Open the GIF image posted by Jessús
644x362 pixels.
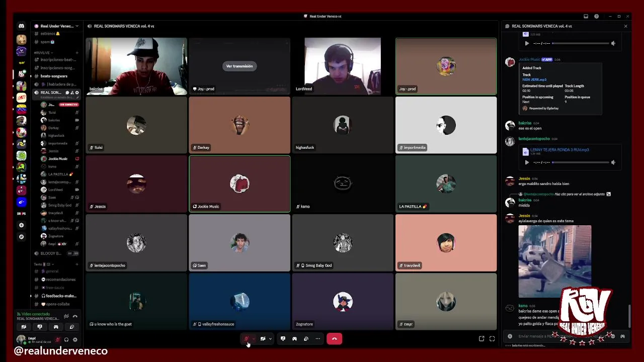coord(555,261)
